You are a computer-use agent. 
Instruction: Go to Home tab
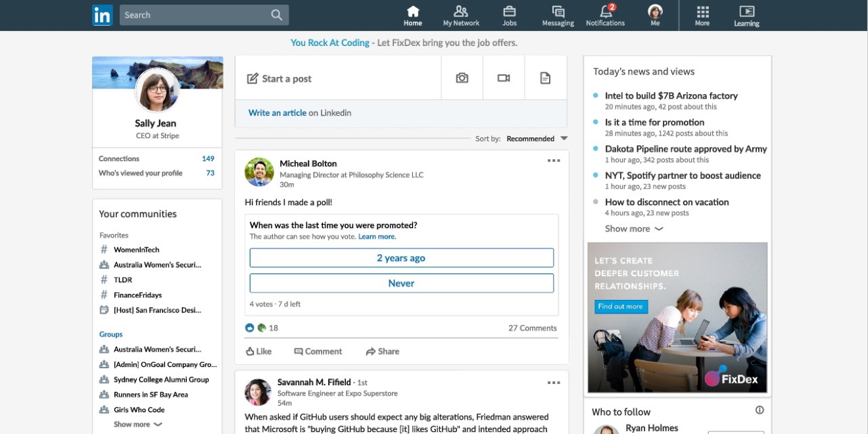tap(413, 16)
